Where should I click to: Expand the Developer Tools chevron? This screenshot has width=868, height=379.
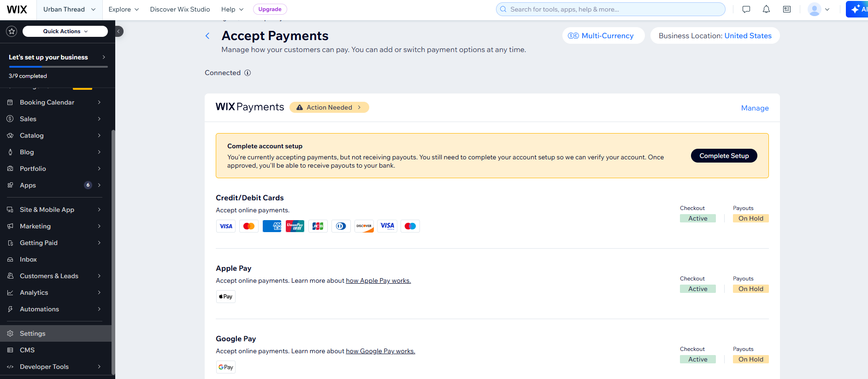pyautogui.click(x=99, y=367)
